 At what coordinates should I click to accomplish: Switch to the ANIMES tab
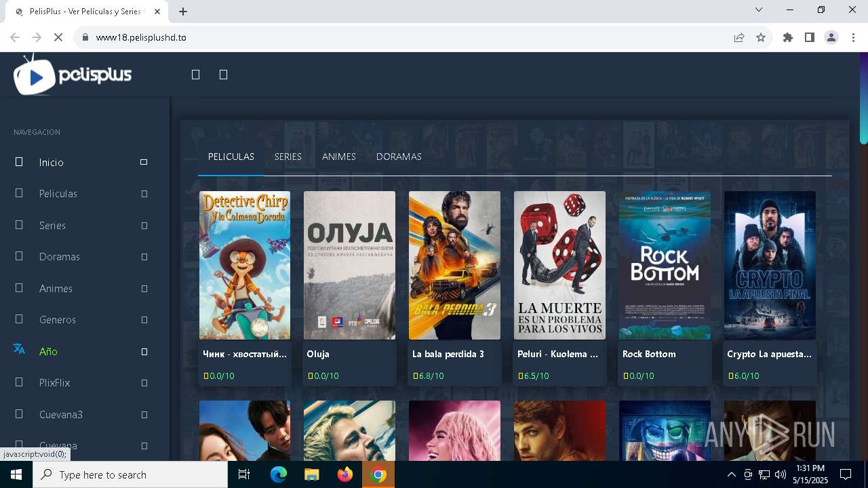pos(339,157)
